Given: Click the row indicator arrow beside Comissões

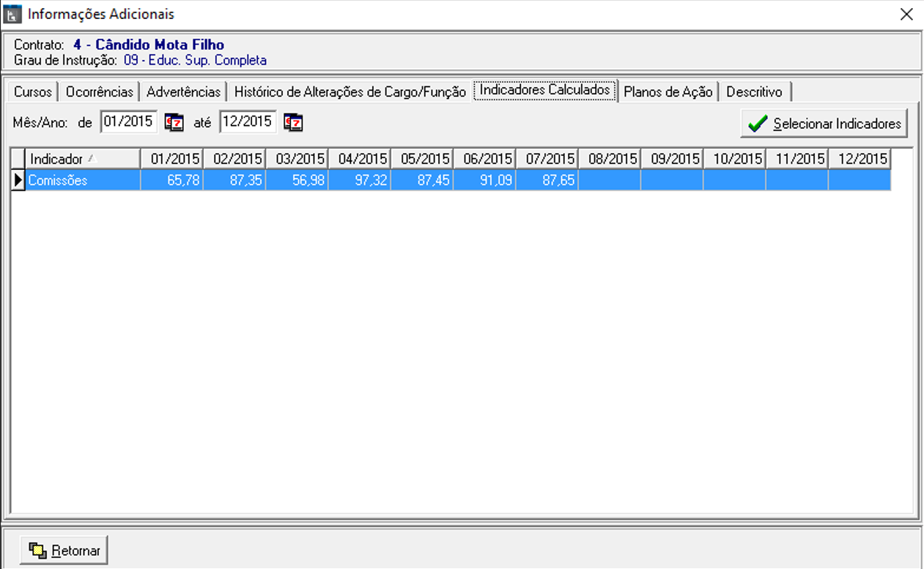Looking at the screenshot, I should pos(18,180).
